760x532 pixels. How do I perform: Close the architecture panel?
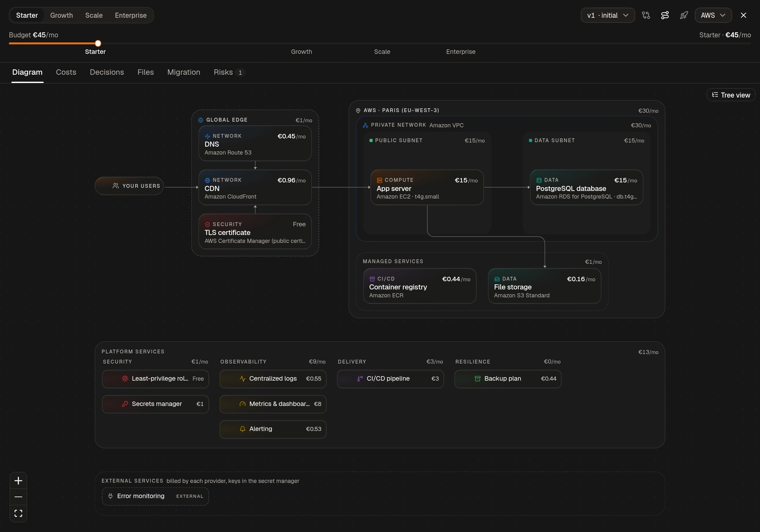tap(744, 15)
